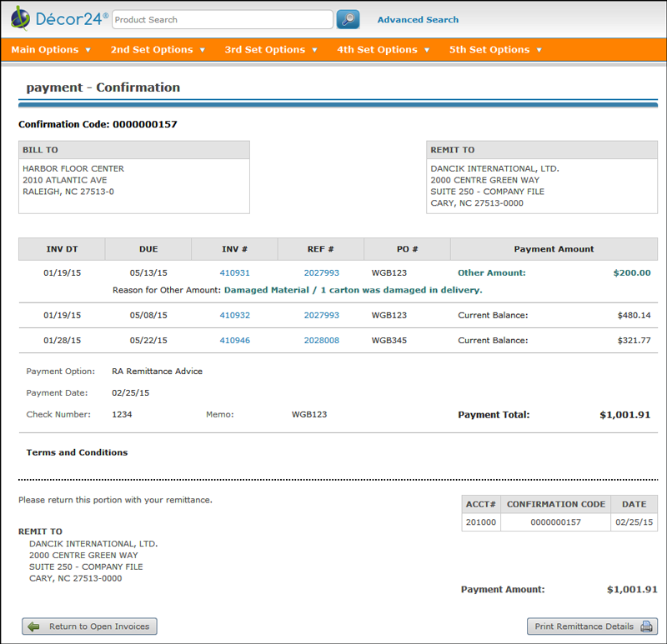This screenshot has width=667, height=644.
Task: Open the 2nd Set Options menu
Action: coord(158,50)
